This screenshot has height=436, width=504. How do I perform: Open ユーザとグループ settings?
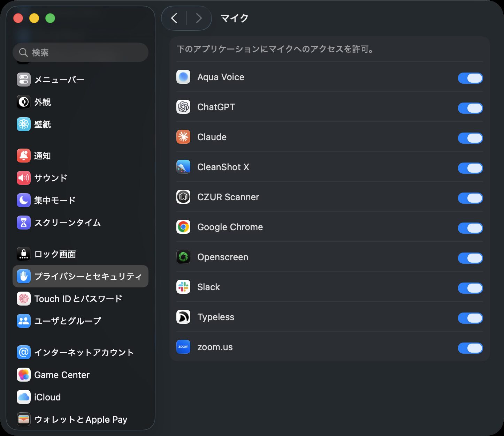coord(81,321)
